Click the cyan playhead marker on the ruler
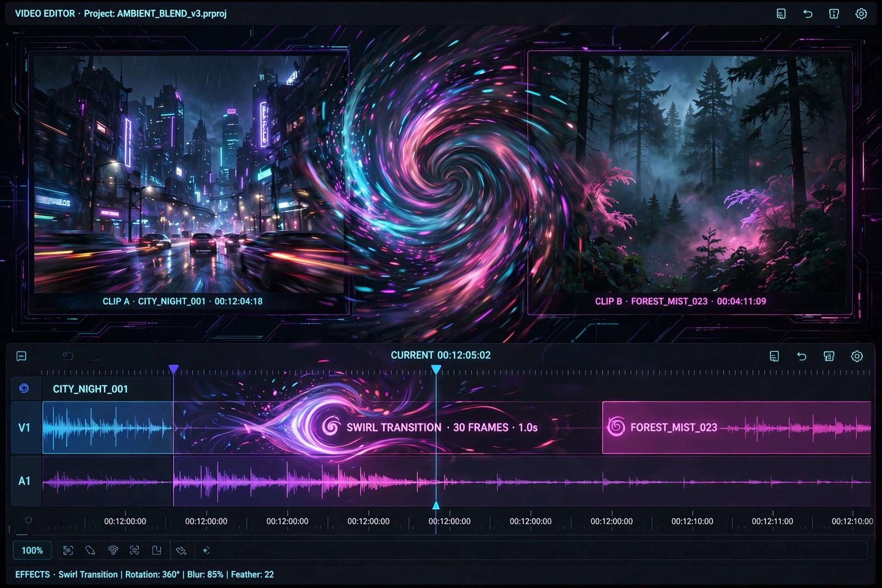Screen dimensions: 882x588 (x=436, y=369)
